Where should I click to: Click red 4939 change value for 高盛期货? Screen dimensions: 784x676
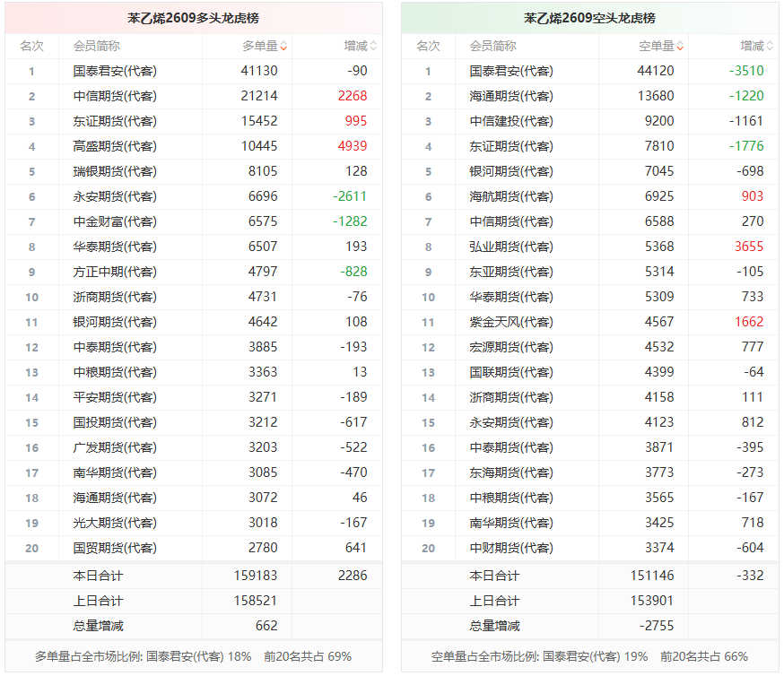pos(353,146)
